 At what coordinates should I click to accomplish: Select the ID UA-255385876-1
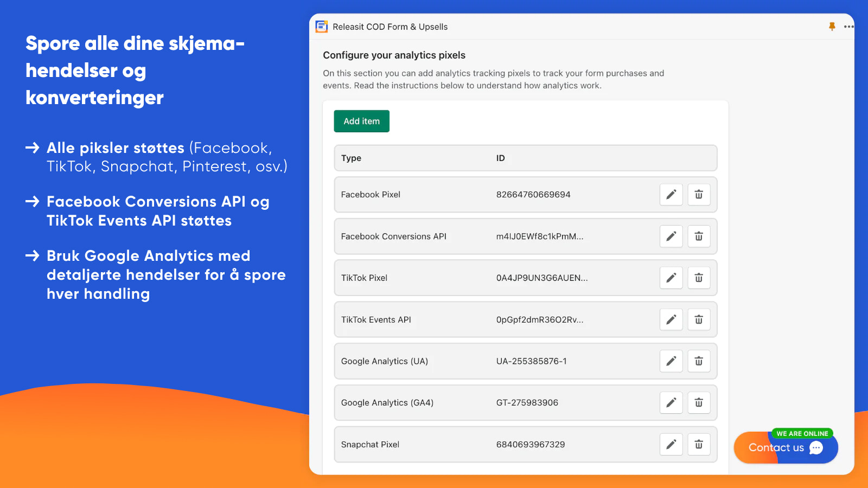pos(531,361)
